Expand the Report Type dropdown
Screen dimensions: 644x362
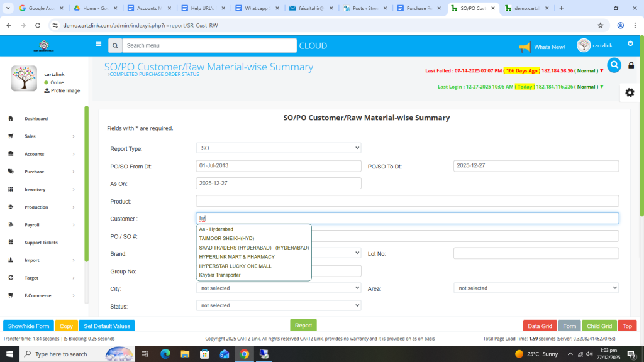(x=279, y=148)
